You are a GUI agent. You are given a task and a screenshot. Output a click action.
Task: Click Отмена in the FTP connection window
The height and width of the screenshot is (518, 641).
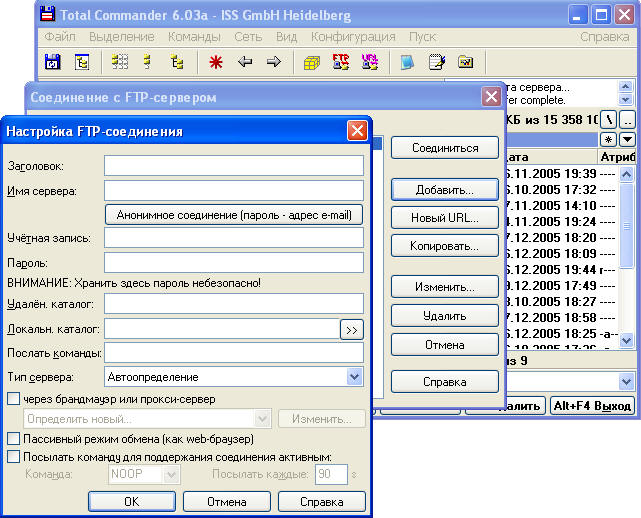pyautogui.click(x=445, y=345)
